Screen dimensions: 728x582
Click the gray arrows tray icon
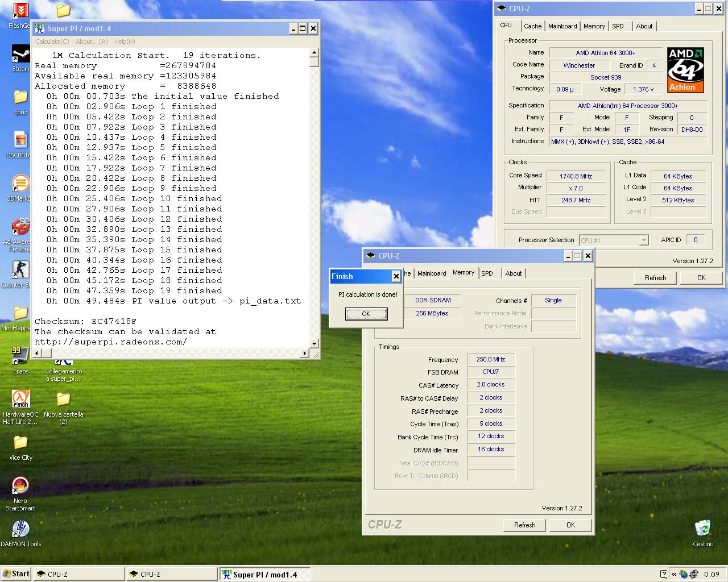pos(694,574)
